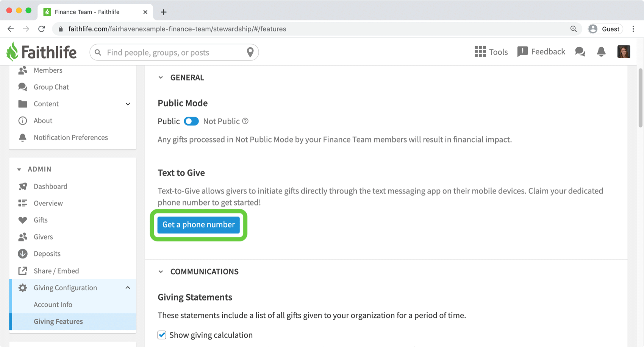The image size is (644, 347).
Task: Click the Deposits download arrow icon
Action: click(x=23, y=254)
